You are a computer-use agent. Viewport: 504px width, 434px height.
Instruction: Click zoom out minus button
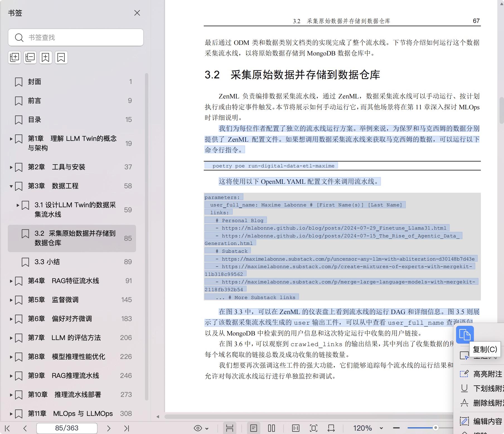tap(396, 428)
